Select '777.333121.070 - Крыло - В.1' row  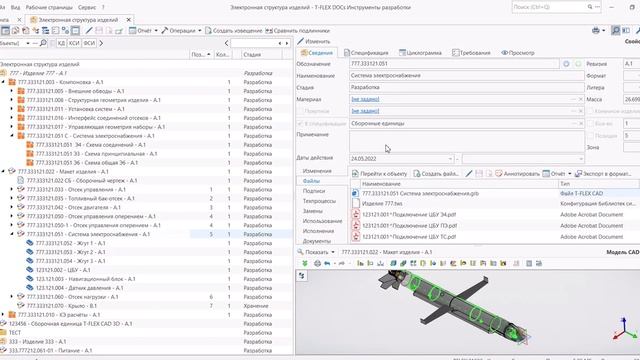coord(62,306)
